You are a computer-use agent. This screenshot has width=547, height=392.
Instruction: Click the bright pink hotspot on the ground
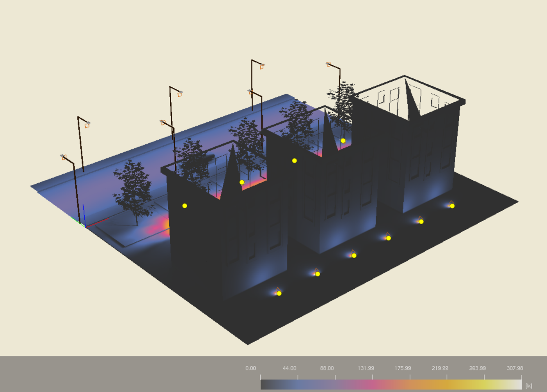tap(161, 225)
